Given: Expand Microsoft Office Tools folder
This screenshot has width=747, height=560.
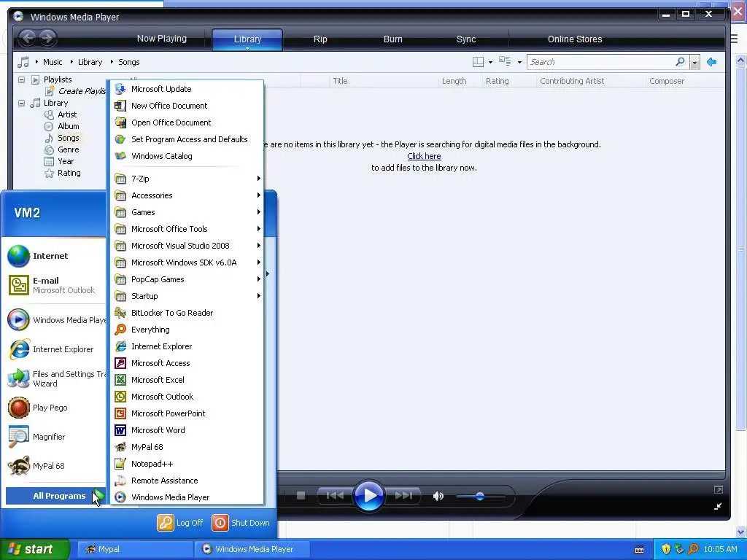Looking at the screenshot, I should point(187,229).
